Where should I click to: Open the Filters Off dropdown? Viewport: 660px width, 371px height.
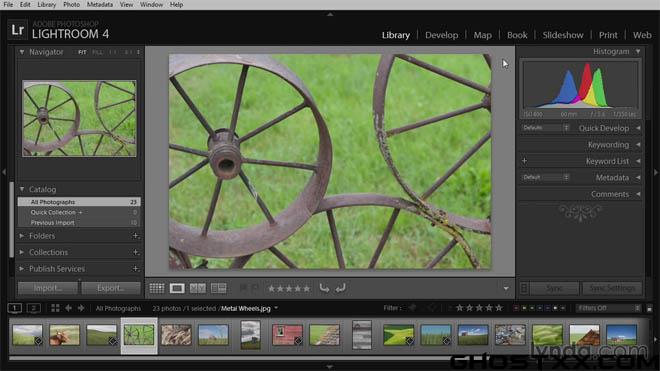608,308
